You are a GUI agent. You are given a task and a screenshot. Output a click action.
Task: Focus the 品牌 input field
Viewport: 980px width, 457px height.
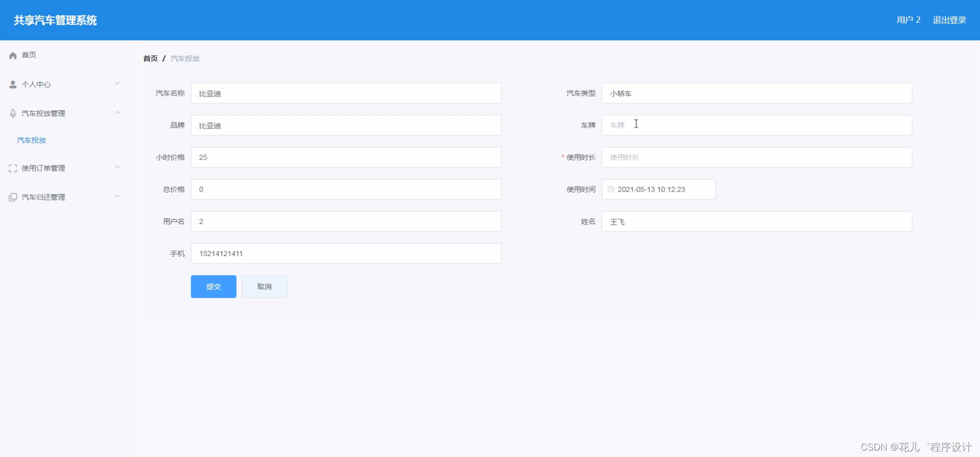pos(346,125)
